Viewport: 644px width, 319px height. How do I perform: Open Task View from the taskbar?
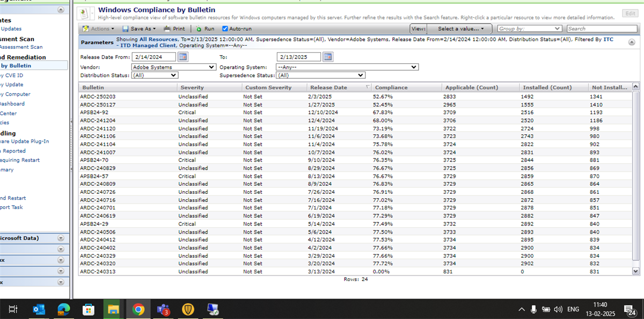pyautogui.click(x=13, y=309)
